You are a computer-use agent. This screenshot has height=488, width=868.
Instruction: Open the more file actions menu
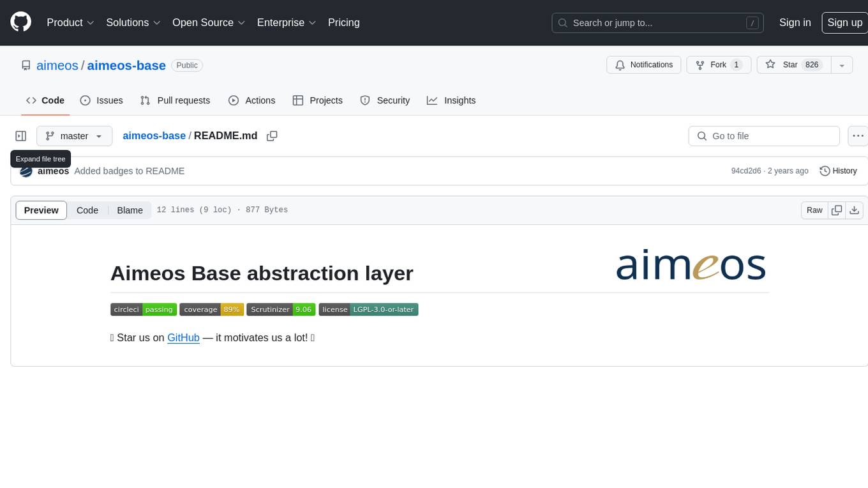[858, 136]
